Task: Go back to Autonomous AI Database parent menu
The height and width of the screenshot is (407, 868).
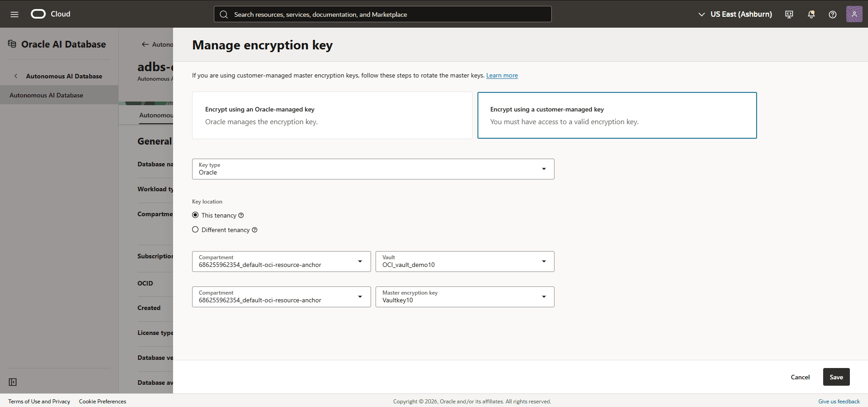Action: click(x=64, y=76)
